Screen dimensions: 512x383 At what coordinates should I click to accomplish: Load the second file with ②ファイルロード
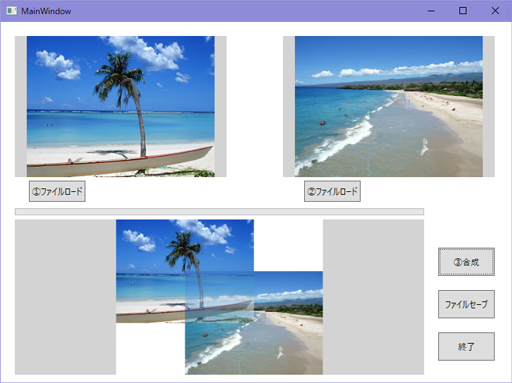tap(332, 191)
